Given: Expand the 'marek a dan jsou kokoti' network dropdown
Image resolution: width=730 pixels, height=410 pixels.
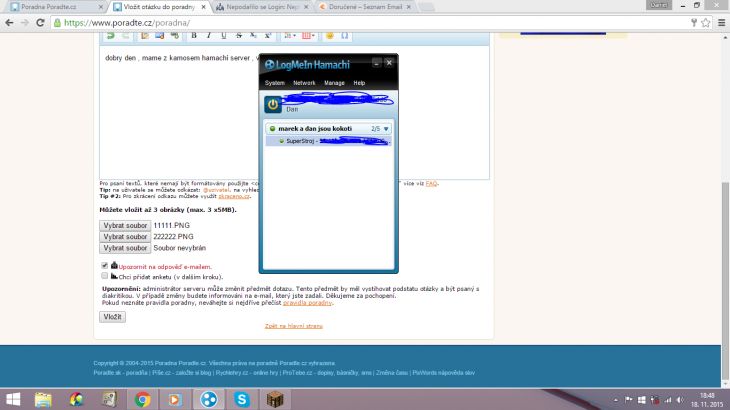Looking at the screenshot, I should coord(386,128).
